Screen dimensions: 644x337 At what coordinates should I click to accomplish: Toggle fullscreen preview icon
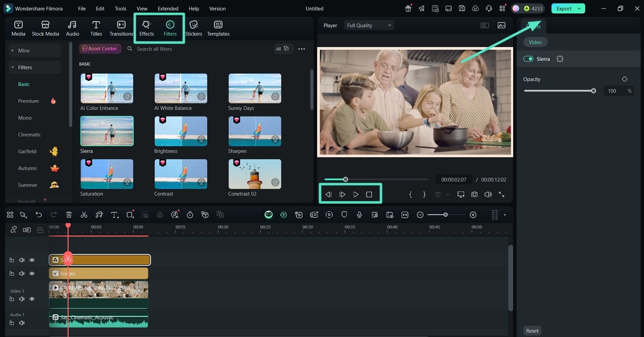coord(501,194)
